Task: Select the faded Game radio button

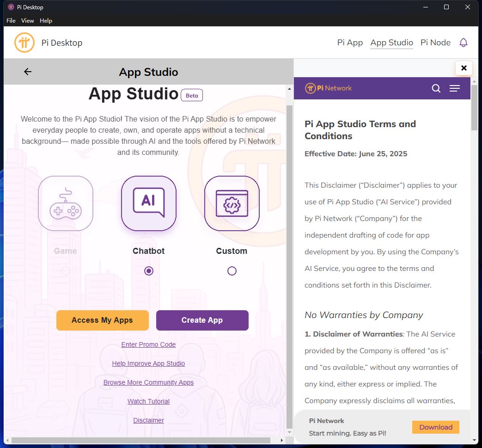Action: [66, 271]
